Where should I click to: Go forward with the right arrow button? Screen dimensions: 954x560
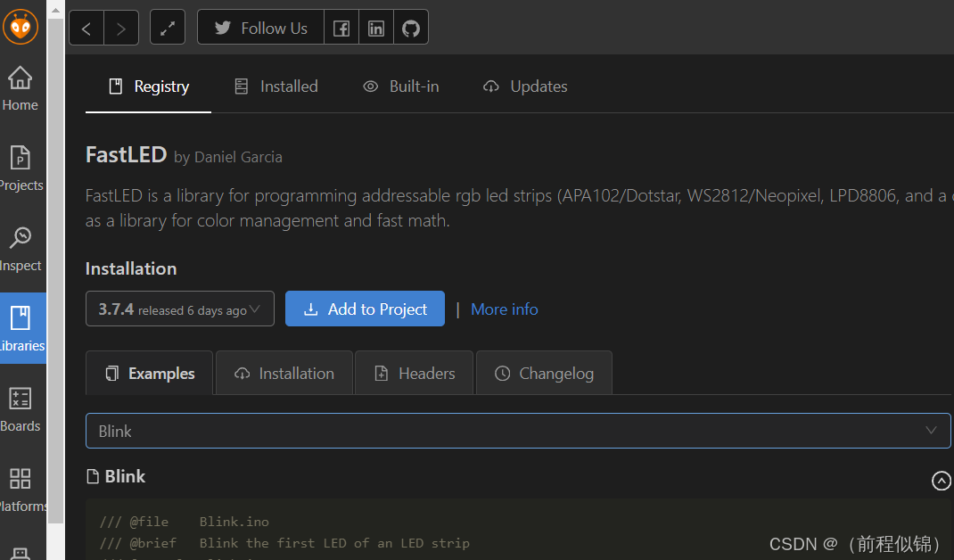click(x=121, y=28)
